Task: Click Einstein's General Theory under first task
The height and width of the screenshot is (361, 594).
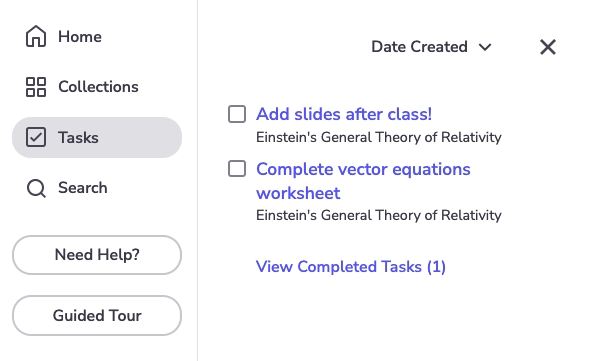Action: [379, 137]
